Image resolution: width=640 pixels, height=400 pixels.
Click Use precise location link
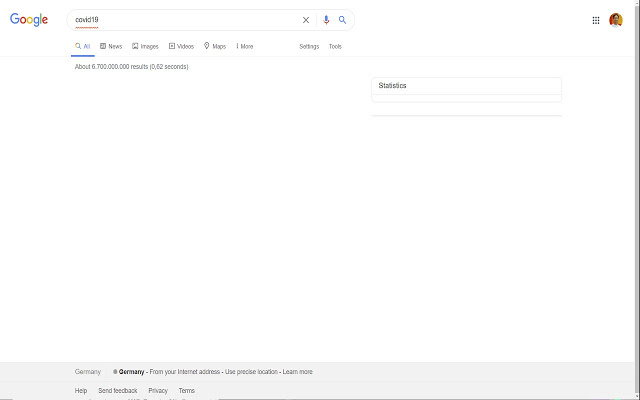point(251,372)
